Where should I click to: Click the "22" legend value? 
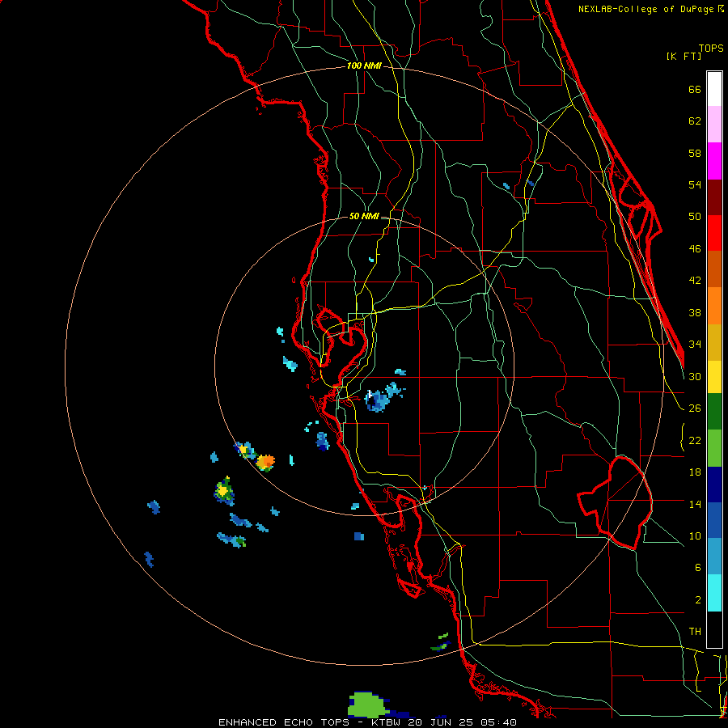pos(695,441)
